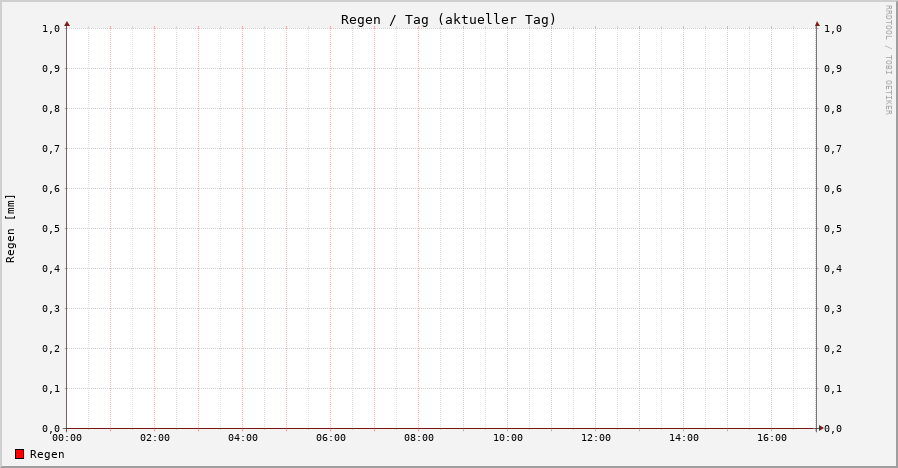Click the right axis value 0,8
The image size is (898, 468).
click(x=833, y=109)
